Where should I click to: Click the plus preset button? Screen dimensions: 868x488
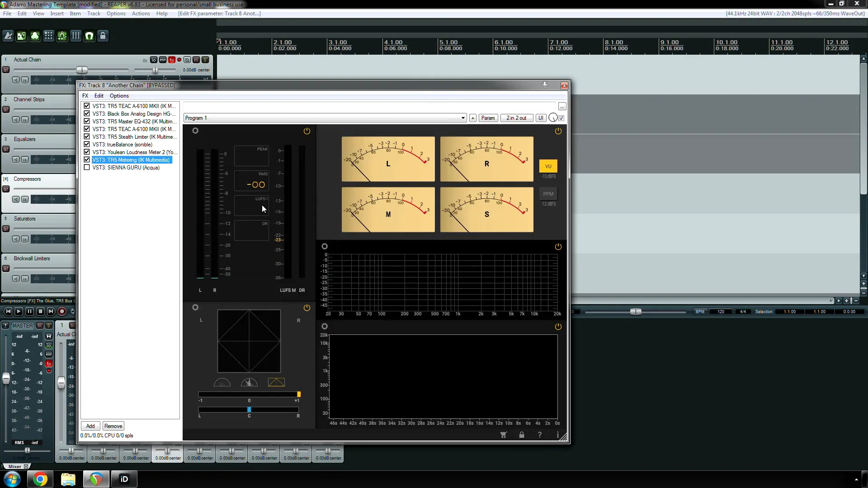[473, 118]
